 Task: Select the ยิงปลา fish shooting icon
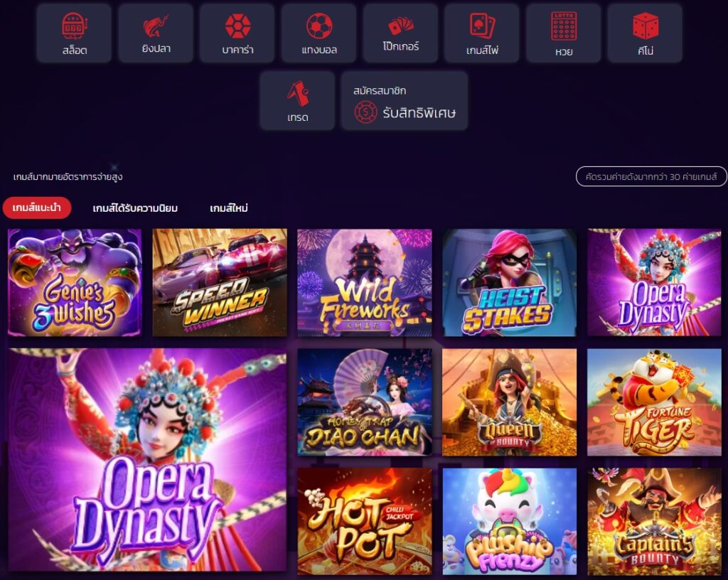(156, 33)
